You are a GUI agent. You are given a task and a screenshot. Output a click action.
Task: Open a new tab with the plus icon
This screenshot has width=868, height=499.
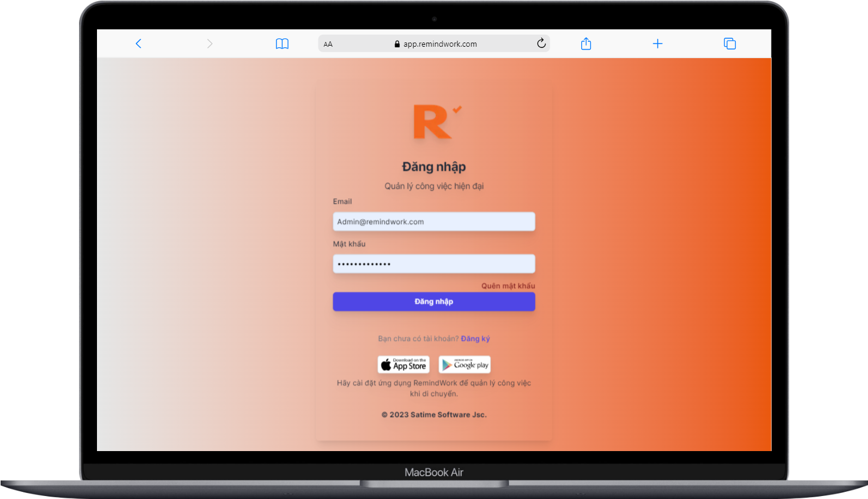click(x=657, y=43)
